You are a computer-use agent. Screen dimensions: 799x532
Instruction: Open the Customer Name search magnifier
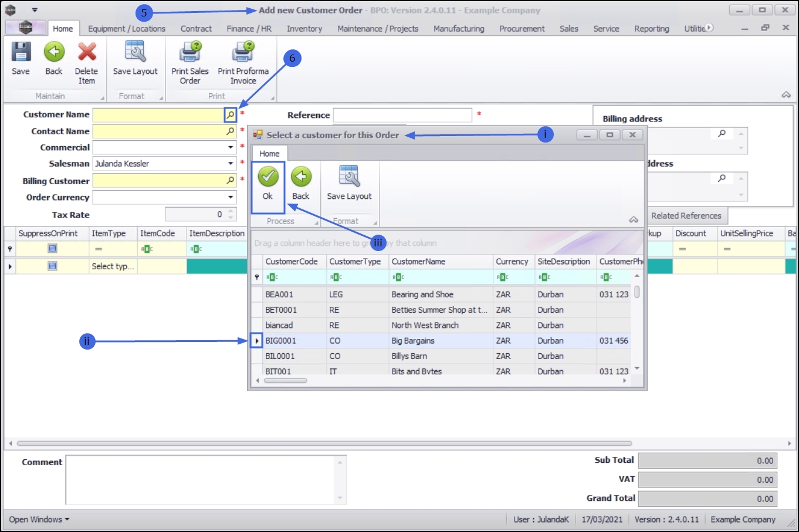(231, 115)
